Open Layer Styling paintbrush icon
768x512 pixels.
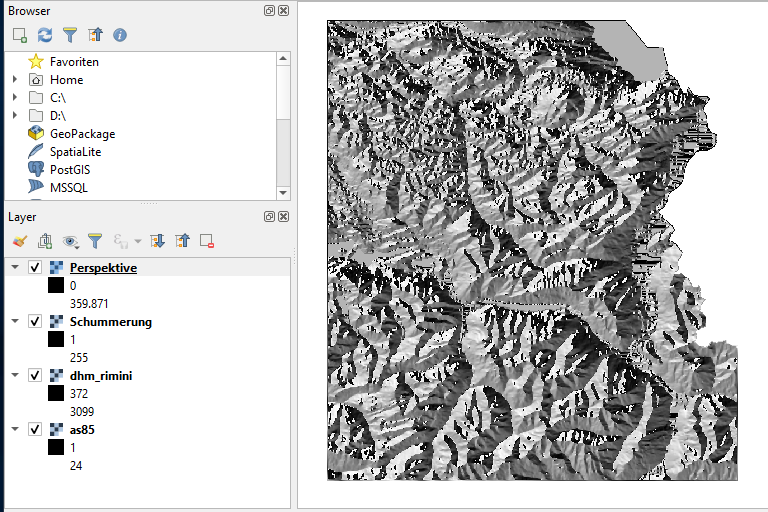19,241
